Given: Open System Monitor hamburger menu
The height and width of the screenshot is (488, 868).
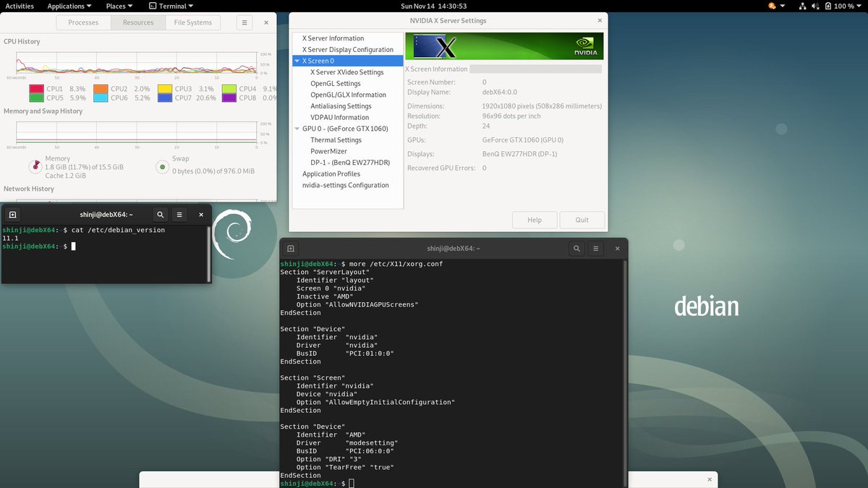Looking at the screenshot, I should [244, 22].
